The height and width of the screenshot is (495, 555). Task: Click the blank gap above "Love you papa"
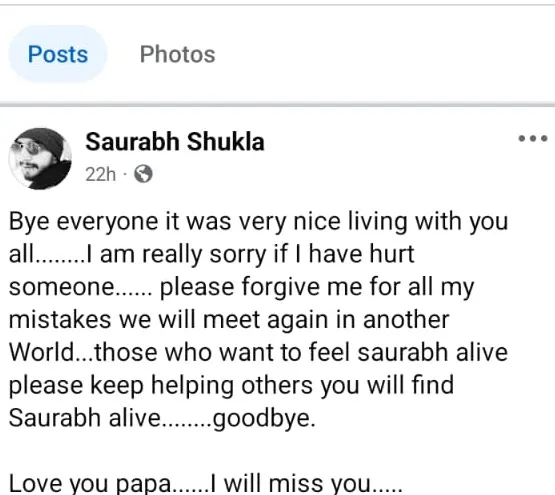(278, 450)
